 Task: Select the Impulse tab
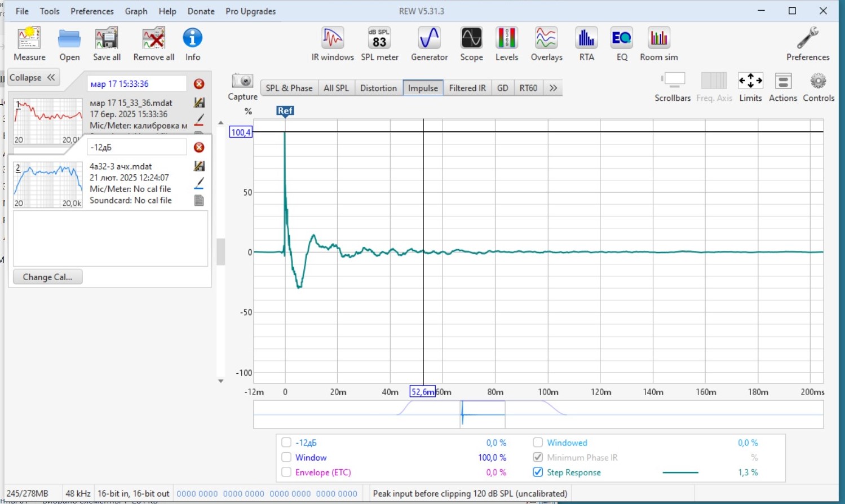coord(423,88)
